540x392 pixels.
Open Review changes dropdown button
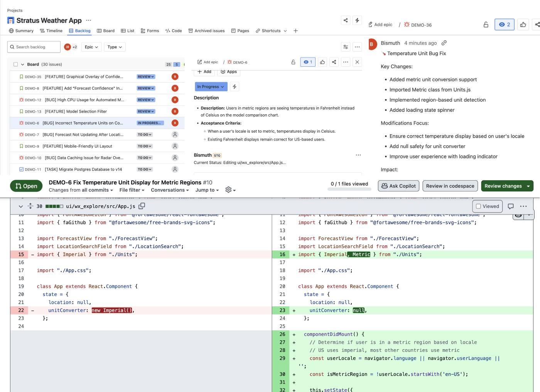(506, 186)
